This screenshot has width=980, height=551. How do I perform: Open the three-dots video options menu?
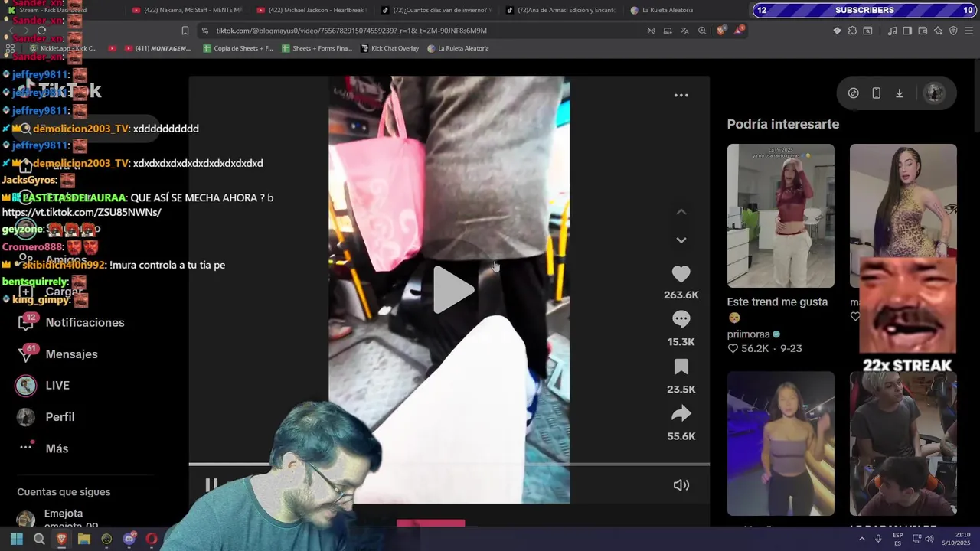coord(681,96)
